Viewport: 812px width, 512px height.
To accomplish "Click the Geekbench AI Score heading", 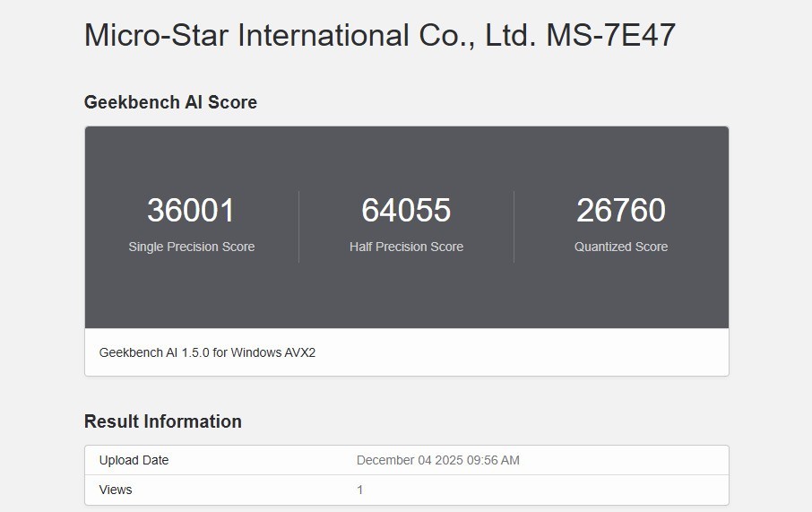I will click(170, 102).
